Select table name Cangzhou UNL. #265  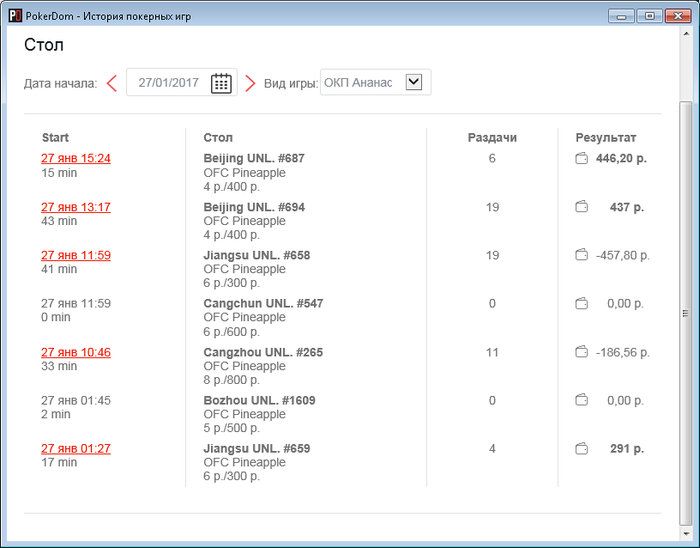point(263,353)
